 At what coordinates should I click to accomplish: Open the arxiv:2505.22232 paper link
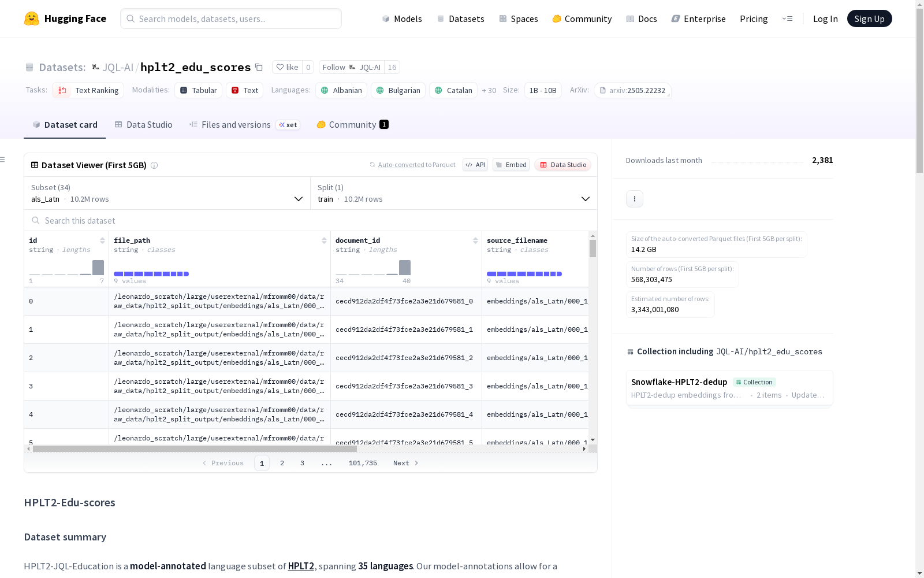pos(632,90)
